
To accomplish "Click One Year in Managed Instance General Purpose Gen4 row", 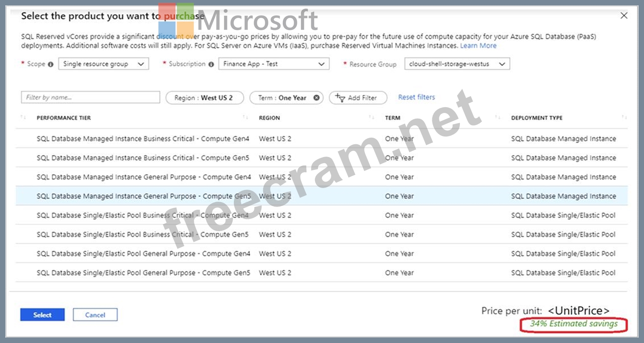I will pos(399,177).
